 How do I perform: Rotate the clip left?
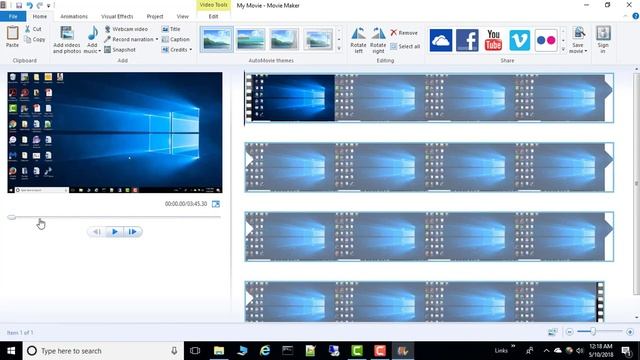(358, 40)
